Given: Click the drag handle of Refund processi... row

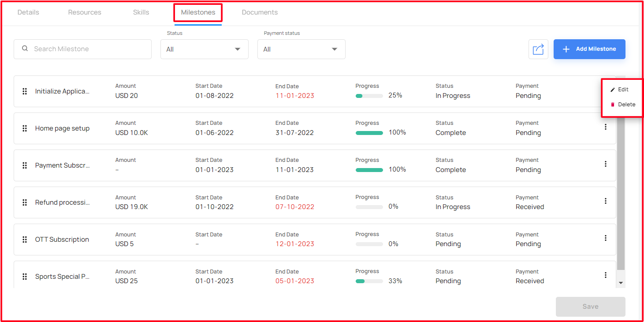Looking at the screenshot, I should pyautogui.click(x=25, y=202).
